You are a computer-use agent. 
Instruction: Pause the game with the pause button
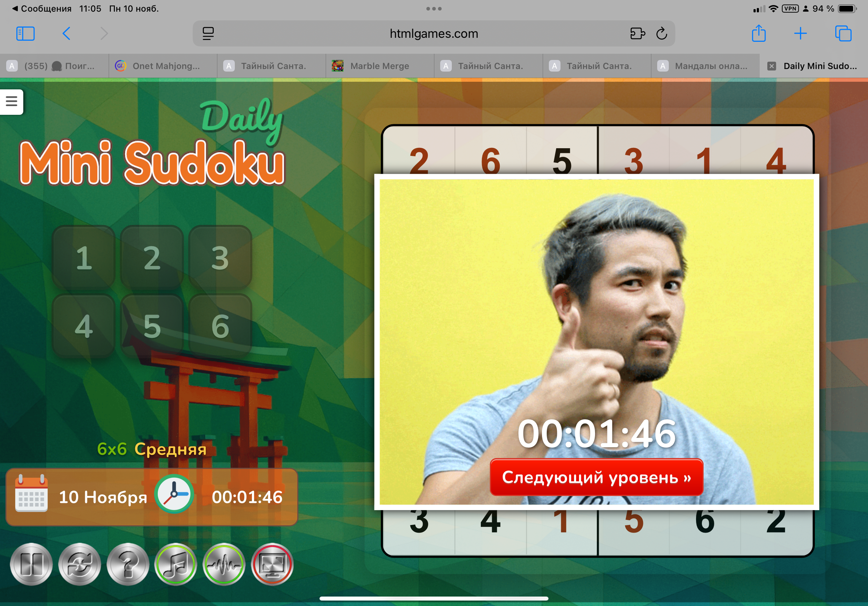[31, 564]
